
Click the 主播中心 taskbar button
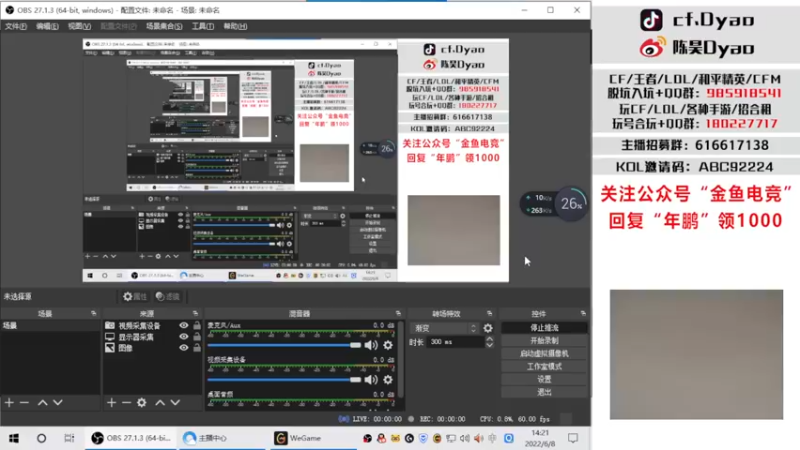(x=222, y=438)
